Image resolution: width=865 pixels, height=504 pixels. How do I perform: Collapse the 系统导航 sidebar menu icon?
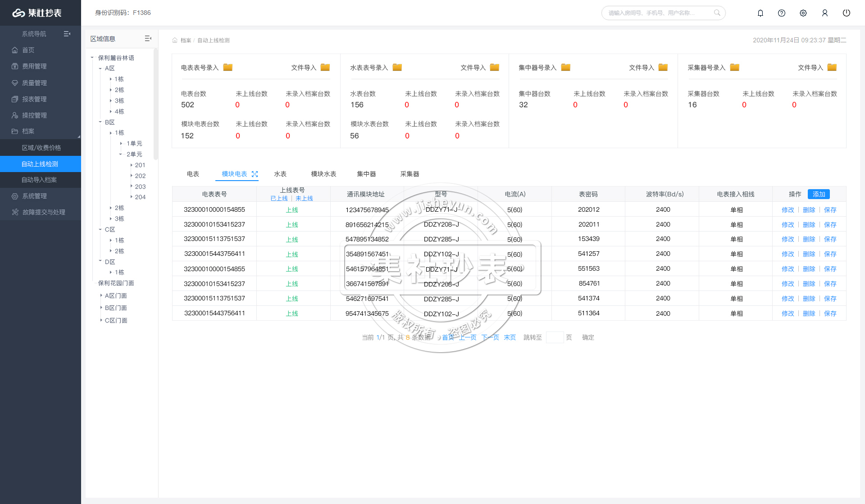pos(67,34)
